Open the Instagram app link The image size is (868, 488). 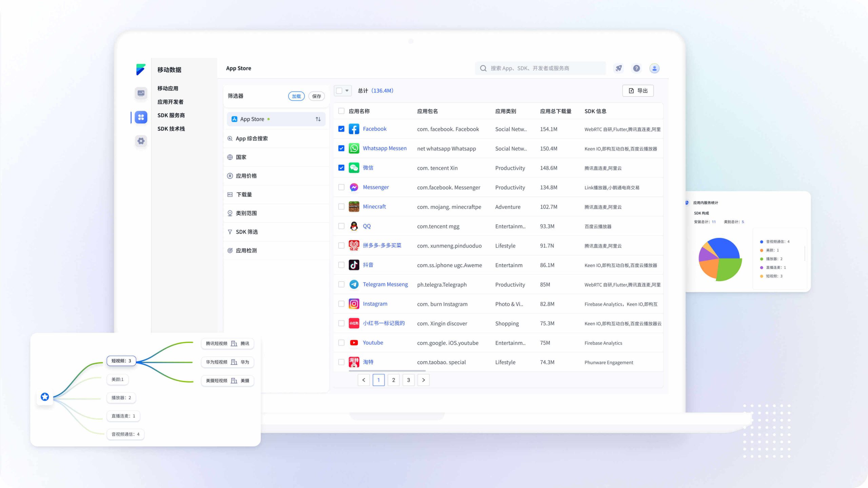375,304
